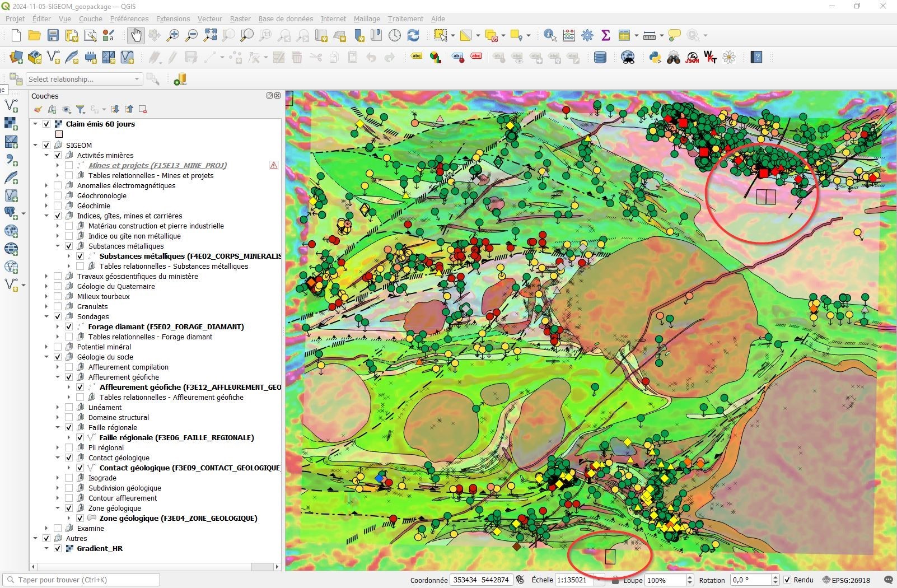
Task: Uncheck visibility of 'Claim émis 60 jours' layer
Action: coord(46,124)
